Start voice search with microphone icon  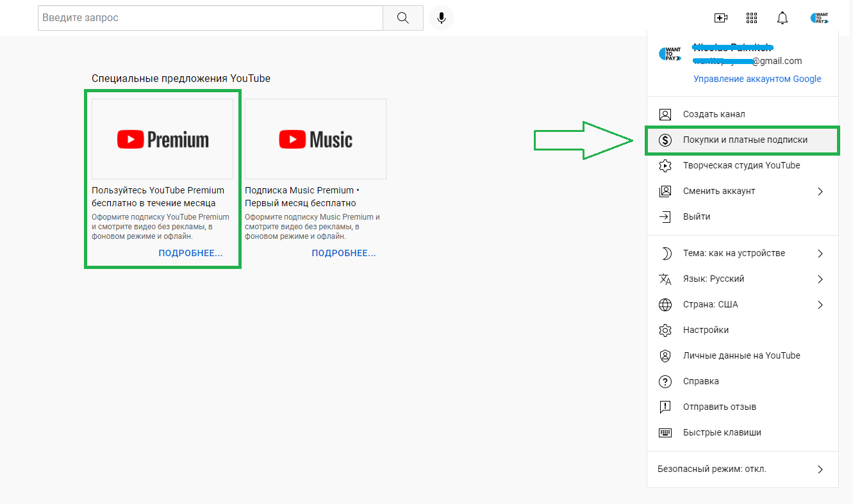(x=442, y=18)
